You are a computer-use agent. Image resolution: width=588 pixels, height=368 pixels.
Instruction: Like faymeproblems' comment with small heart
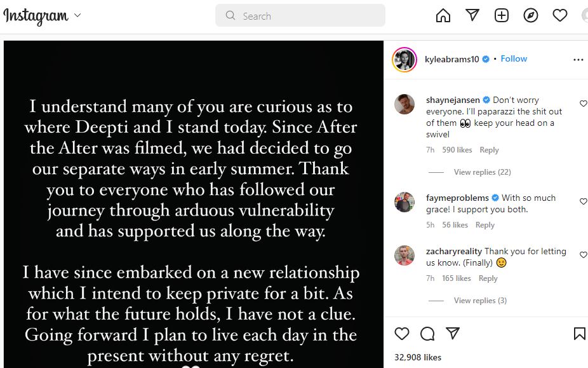coord(583,201)
